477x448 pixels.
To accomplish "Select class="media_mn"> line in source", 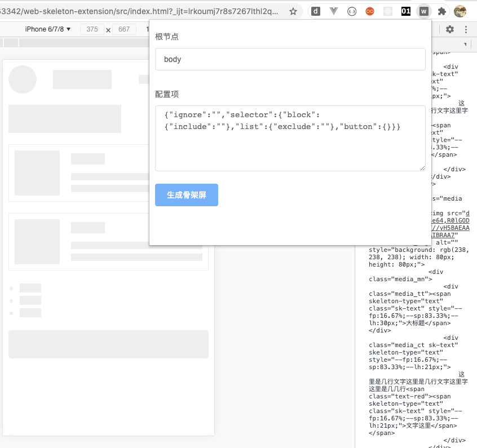I will click(x=400, y=279).
